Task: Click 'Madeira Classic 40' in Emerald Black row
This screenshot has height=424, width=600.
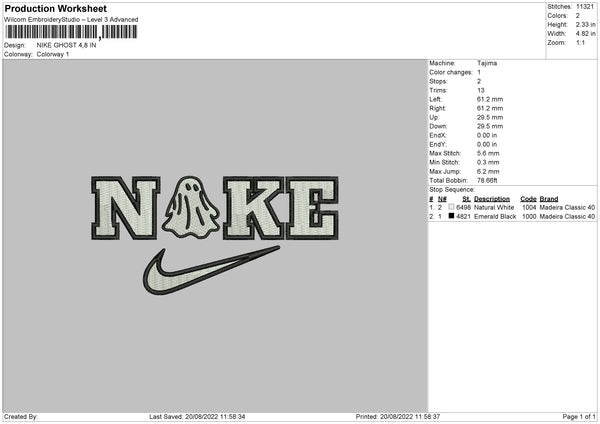Action: point(567,217)
